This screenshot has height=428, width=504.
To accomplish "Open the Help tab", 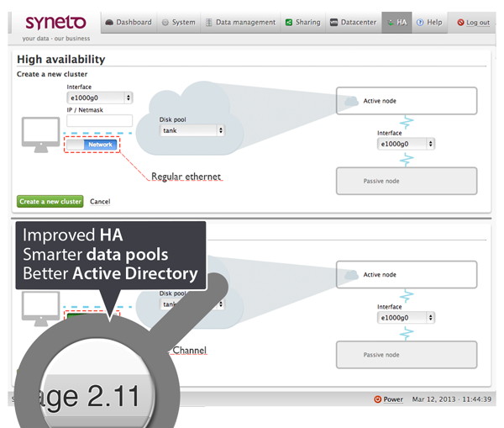I will tap(429, 23).
